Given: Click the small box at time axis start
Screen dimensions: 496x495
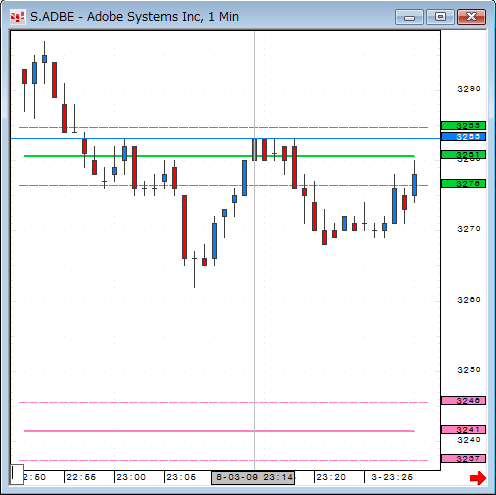Looking at the screenshot, I should pos(17,474).
